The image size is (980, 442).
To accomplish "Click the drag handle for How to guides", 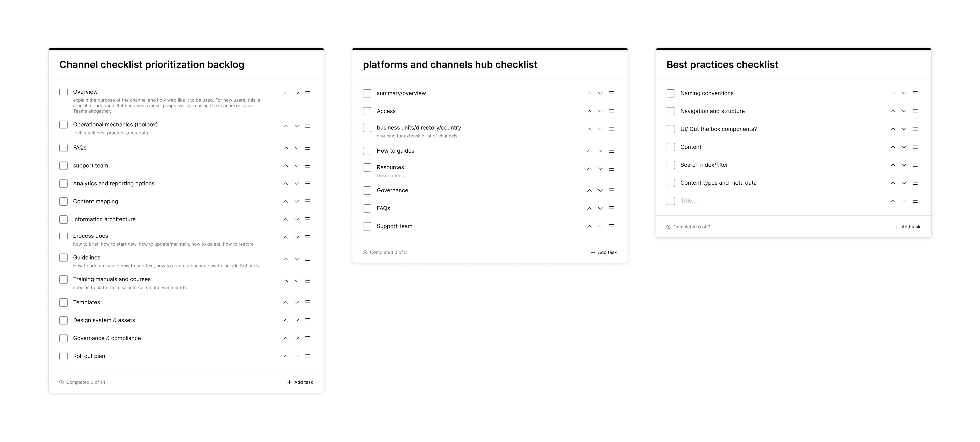I will pyautogui.click(x=611, y=151).
